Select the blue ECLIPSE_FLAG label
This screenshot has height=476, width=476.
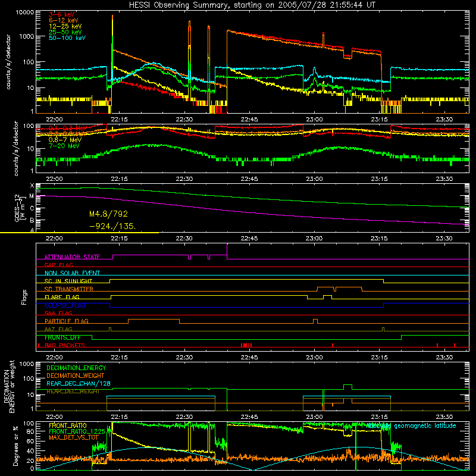pyautogui.click(x=65, y=305)
